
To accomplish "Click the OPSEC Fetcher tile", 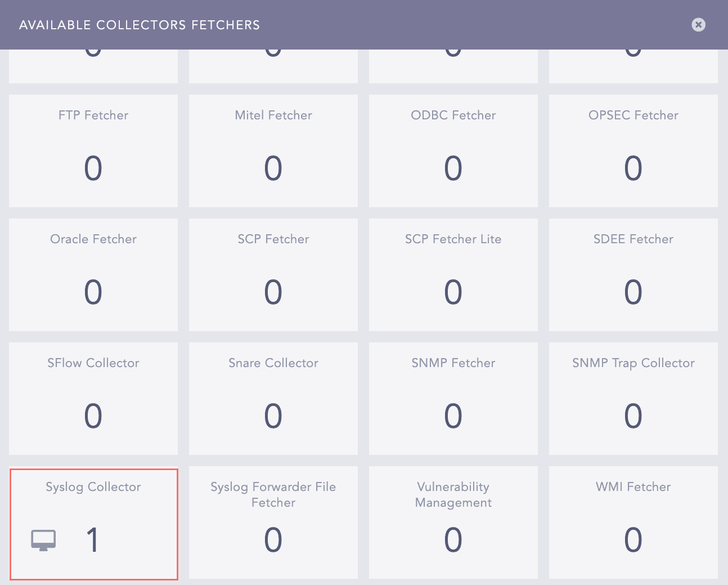I will [x=633, y=150].
